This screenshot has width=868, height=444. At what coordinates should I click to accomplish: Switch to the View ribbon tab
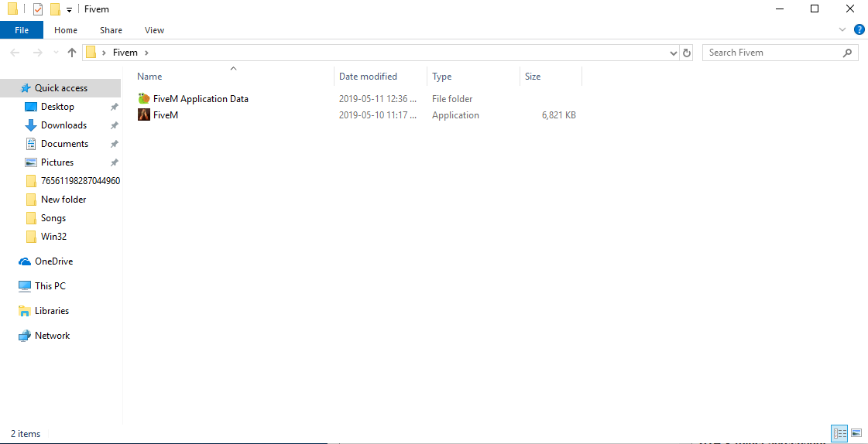[154, 30]
